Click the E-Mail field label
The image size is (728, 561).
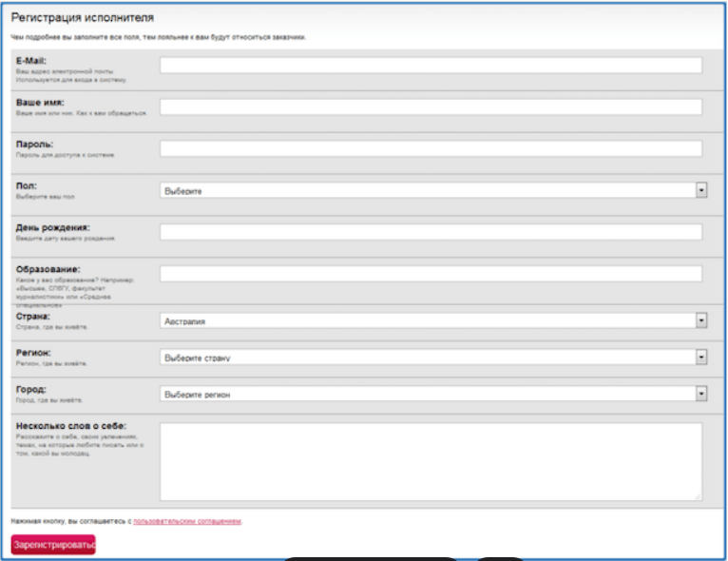click(33, 60)
